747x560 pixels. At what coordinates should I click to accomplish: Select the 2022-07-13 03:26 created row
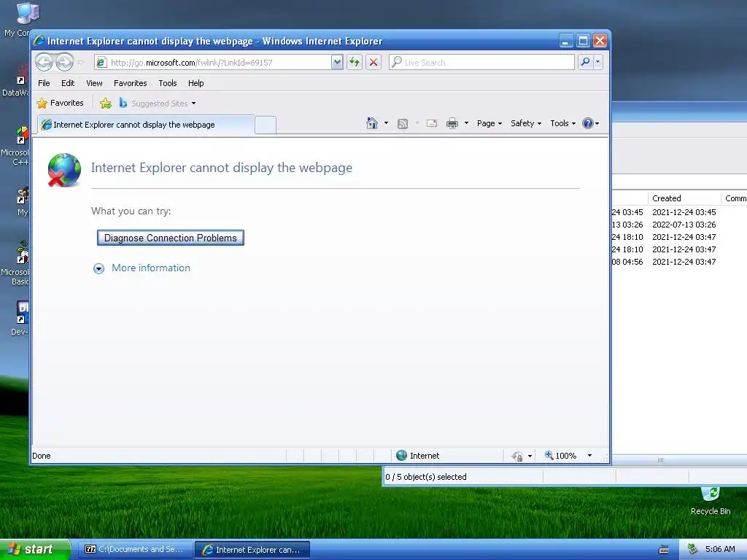[x=684, y=225]
